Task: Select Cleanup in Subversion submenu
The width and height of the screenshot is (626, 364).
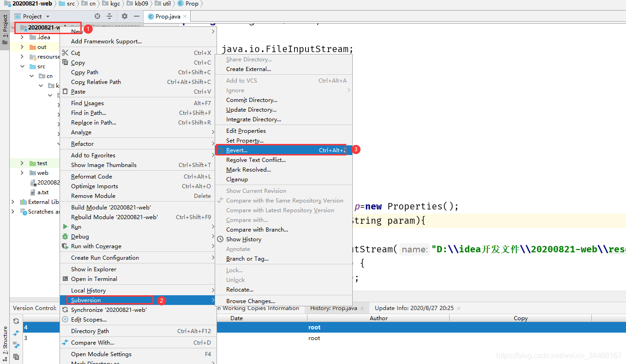Action: tap(284, 179)
